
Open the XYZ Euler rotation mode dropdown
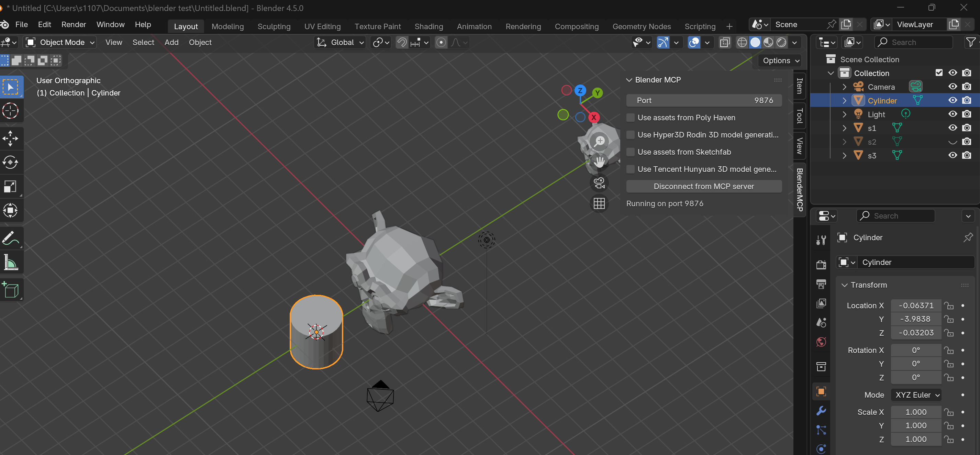pos(916,395)
